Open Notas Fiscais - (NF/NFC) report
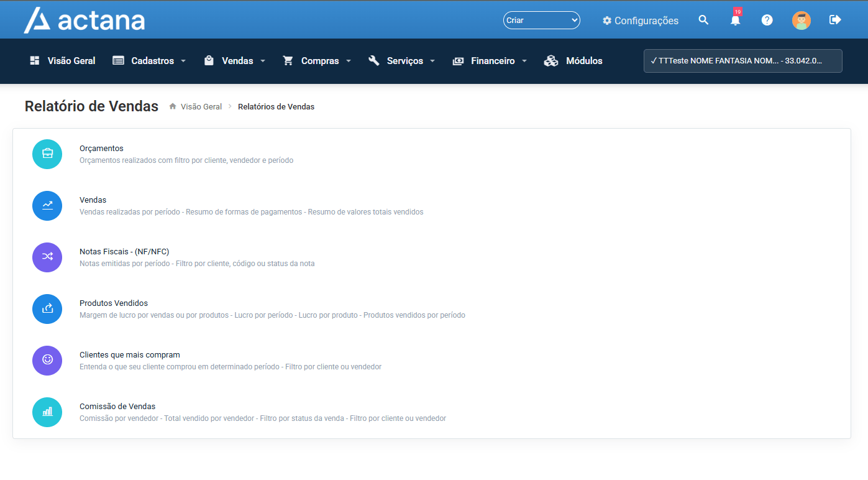 [124, 252]
